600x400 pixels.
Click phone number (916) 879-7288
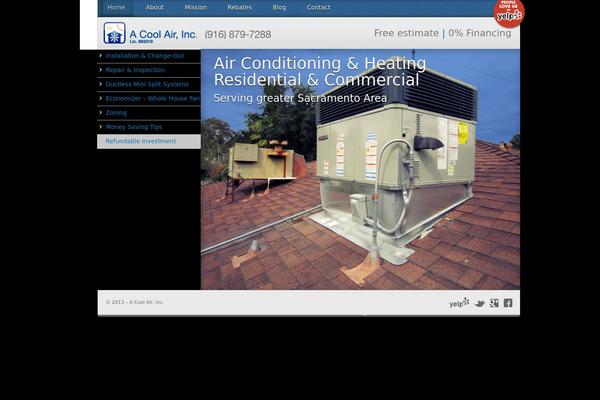[x=238, y=34]
